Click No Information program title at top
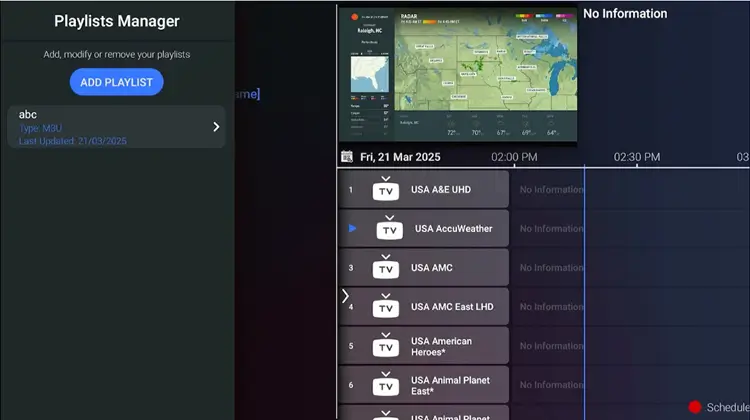 coord(625,13)
